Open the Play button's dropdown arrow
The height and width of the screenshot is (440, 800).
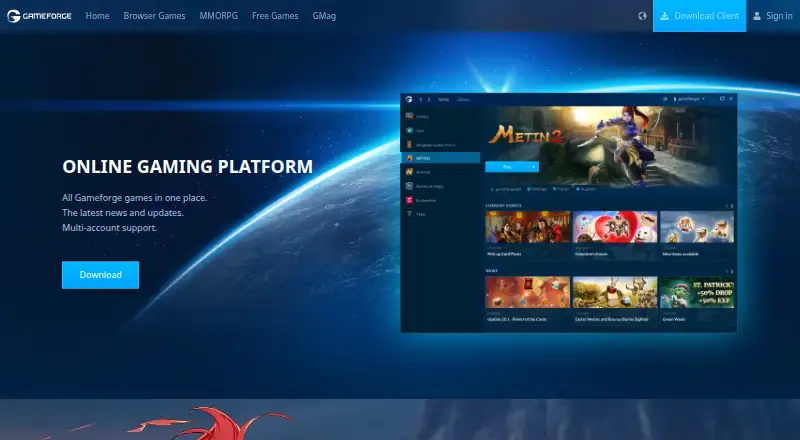coord(534,167)
